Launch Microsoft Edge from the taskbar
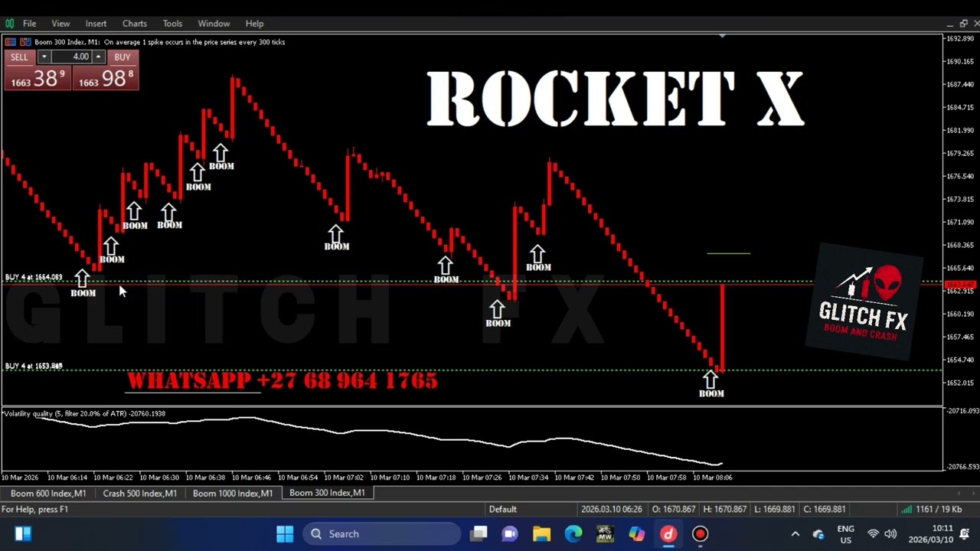 click(x=573, y=534)
